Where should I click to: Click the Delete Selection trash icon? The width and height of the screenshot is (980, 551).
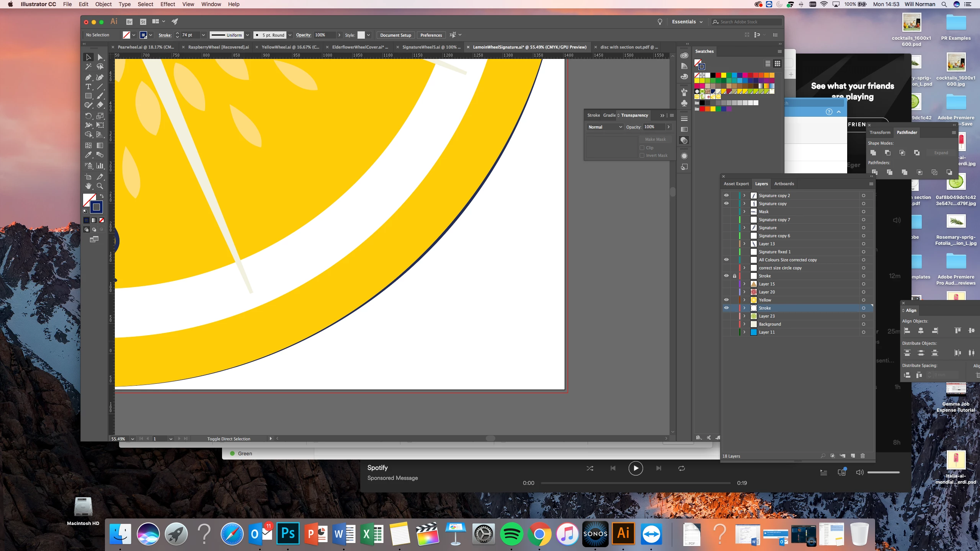863,456
